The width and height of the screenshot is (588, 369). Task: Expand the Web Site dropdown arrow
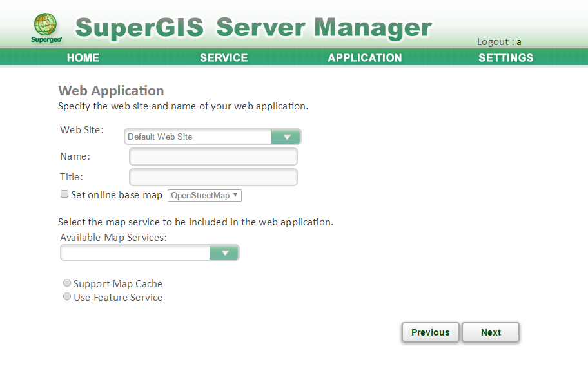tap(286, 137)
